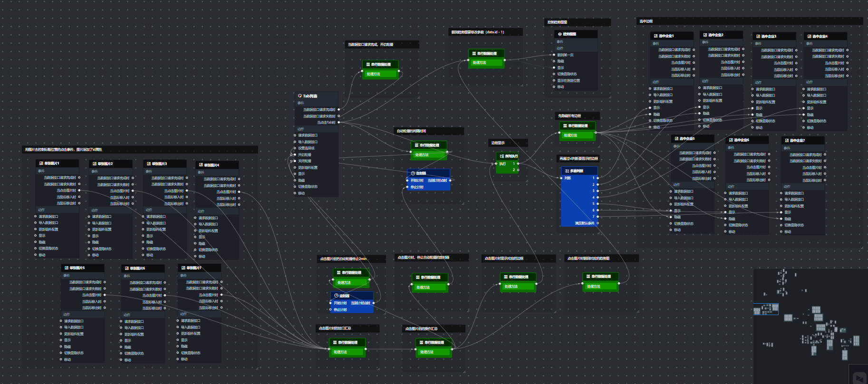Collapse the 动作 section of Tab列表 node
This screenshot has width=868, height=384.
point(300,129)
